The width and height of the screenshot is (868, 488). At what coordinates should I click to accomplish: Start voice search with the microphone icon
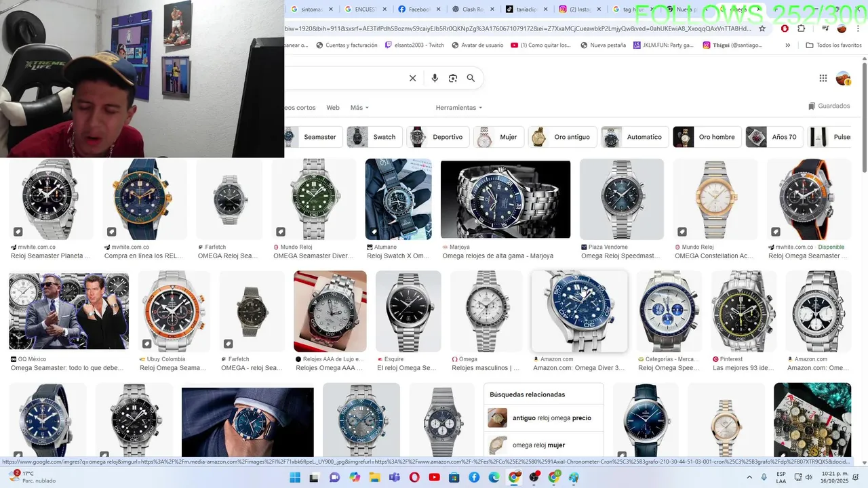point(435,78)
